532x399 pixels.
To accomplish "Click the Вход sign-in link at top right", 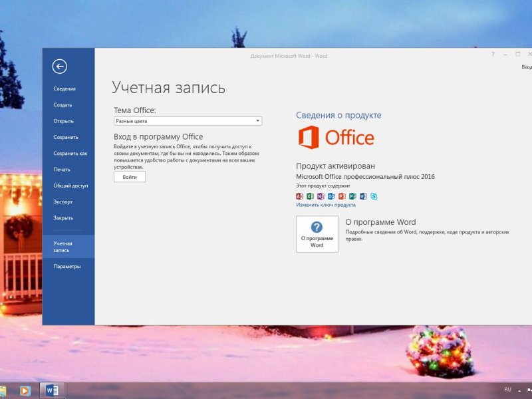I will (x=527, y=67).
